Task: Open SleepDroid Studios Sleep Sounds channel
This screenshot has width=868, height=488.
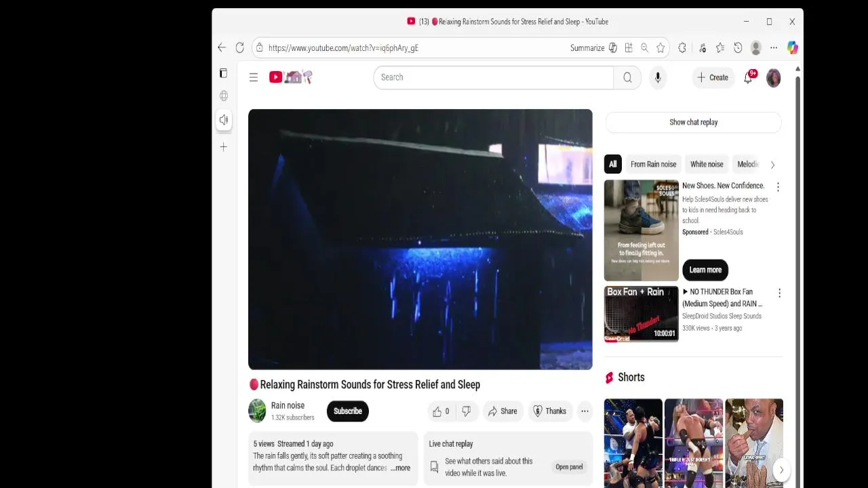Action: click(x=722, y=316)
